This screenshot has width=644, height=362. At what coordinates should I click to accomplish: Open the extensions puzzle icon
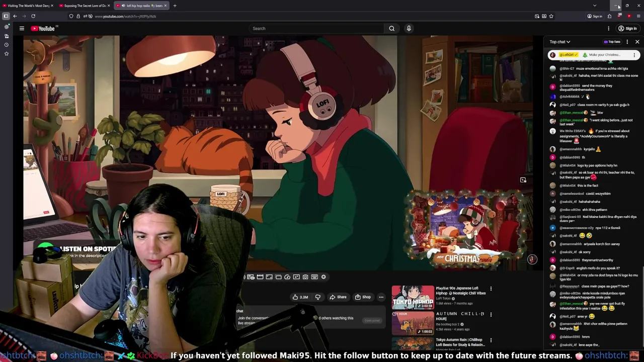609,16
